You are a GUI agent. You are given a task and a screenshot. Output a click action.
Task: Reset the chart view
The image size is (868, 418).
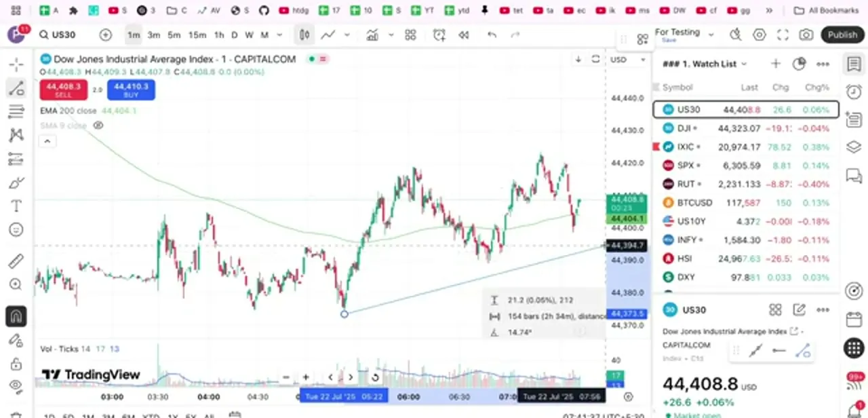coord(375,377)
